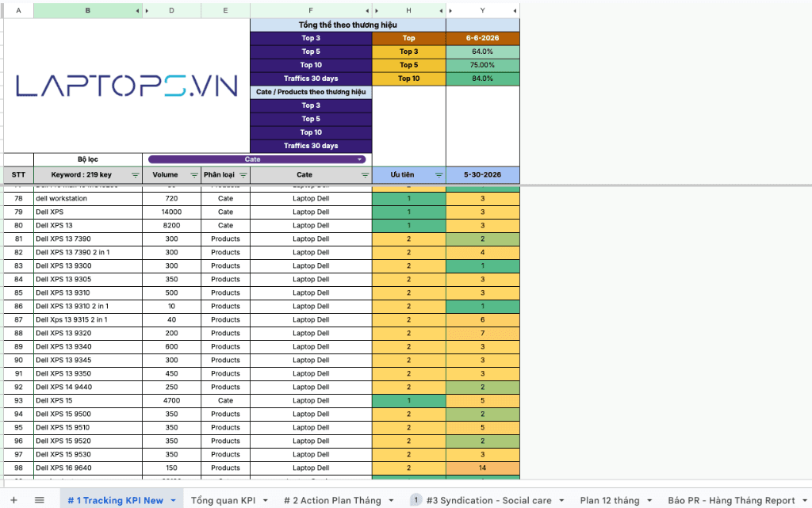Select 'Laptop Dell' cell in row 98
This screenshot has width=812, height=508.
(x=311, y=468)
